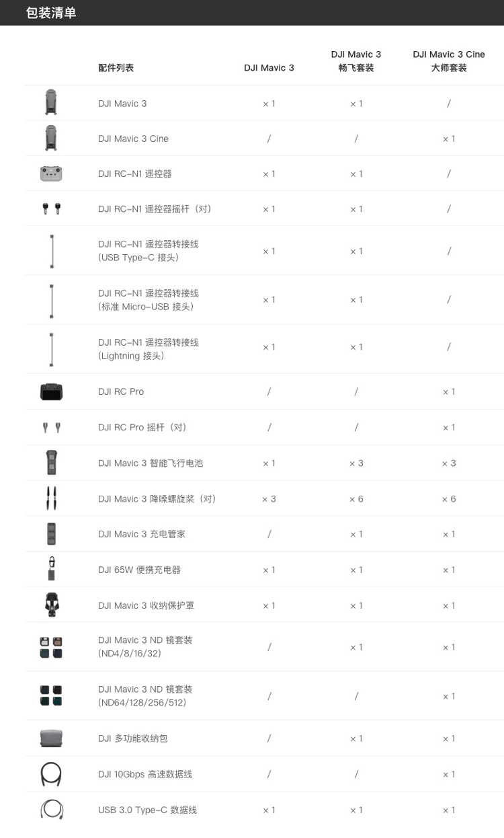Click the DJI Mavic 3 Cine drone icon
Image resolution: width=504 pixels, height=838 pixels.
[x=51, y=138]
